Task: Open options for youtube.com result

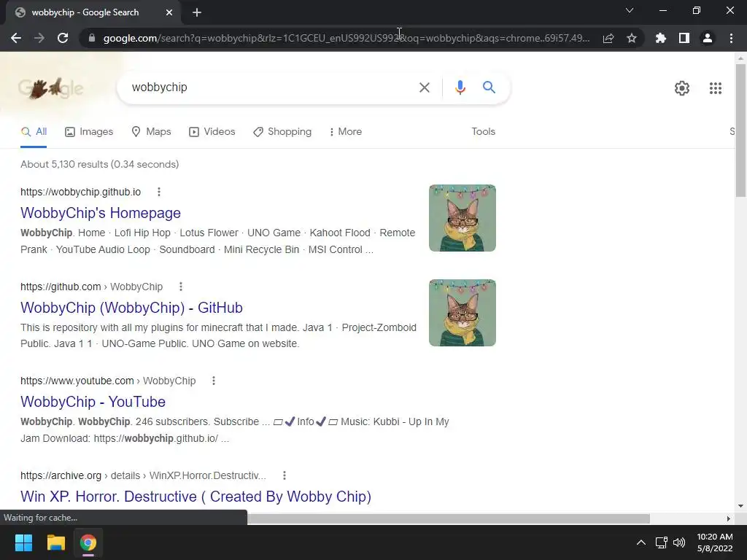Action: coord(214,381)
